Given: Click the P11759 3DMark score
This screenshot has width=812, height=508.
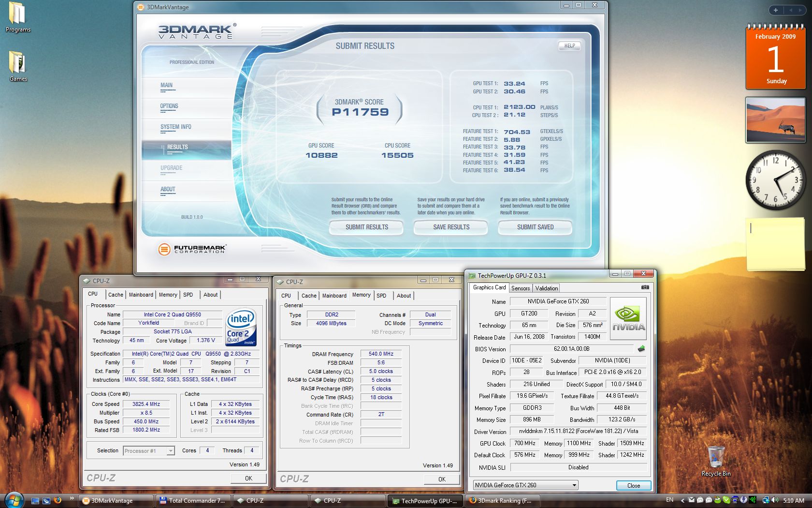Looking at the screenshot, I should click(360, 112).
